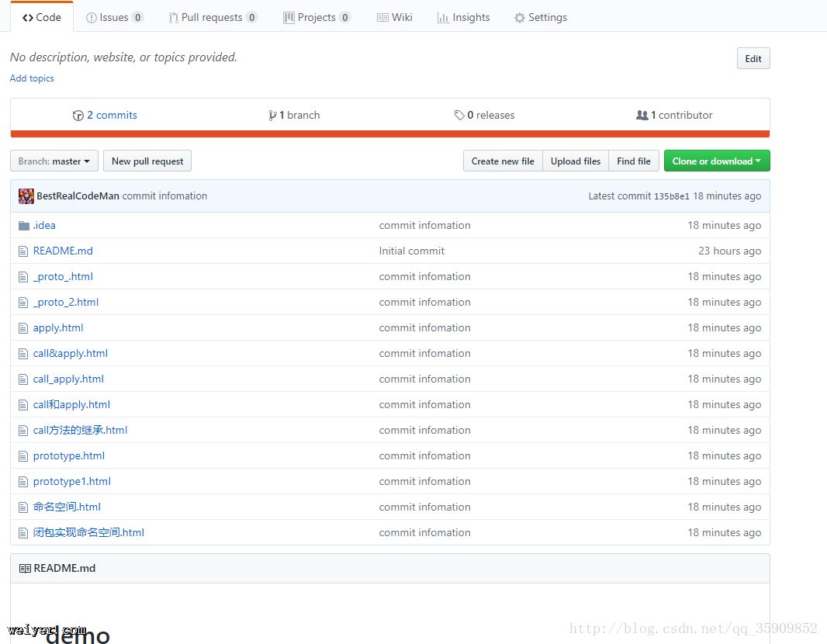The image size is (827, 644).
Task: Click the Add topics link
Action: (32, 78)
